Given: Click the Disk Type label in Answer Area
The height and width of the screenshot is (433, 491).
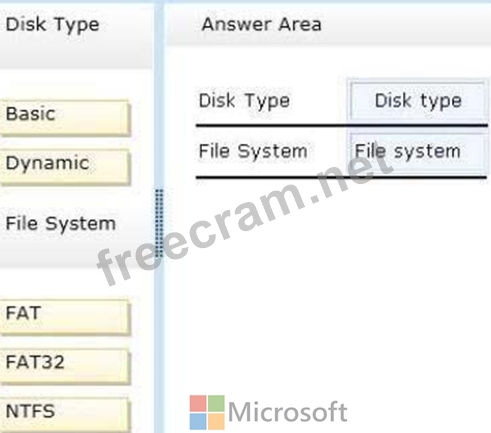Looking at the screenshot, I should [x=244, y=101].
